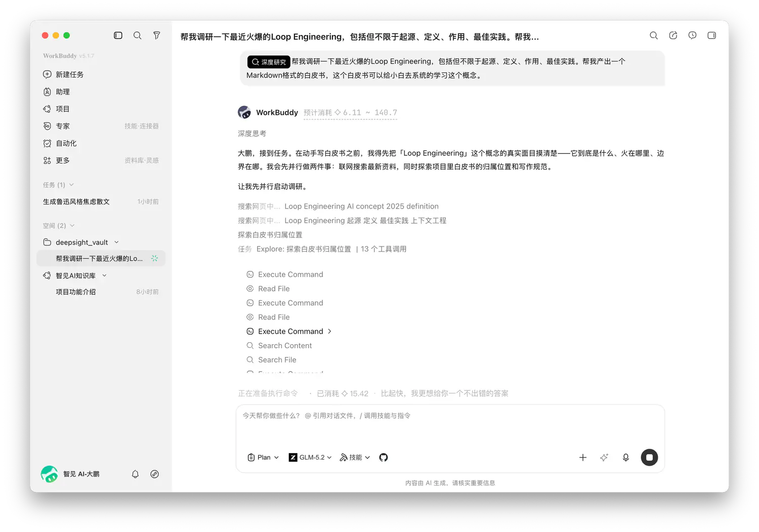Toggle the right side panel icon
759x532 pixels.
[x=711, y=35]
